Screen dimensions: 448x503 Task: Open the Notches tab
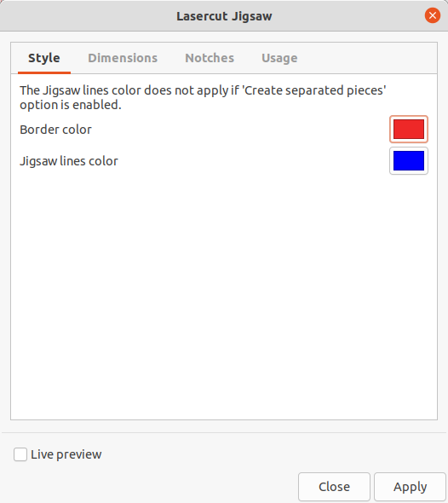(210, 58)
